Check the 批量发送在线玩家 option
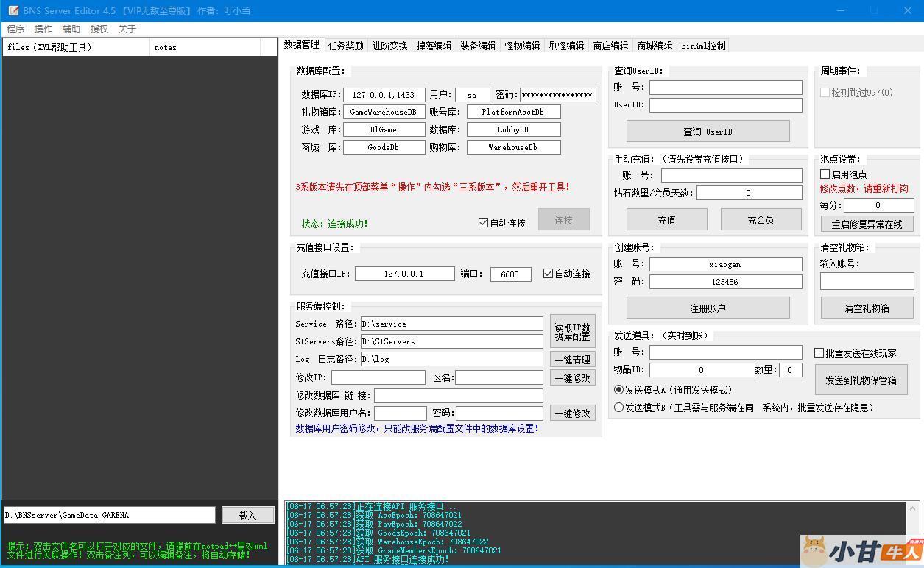 819,353
